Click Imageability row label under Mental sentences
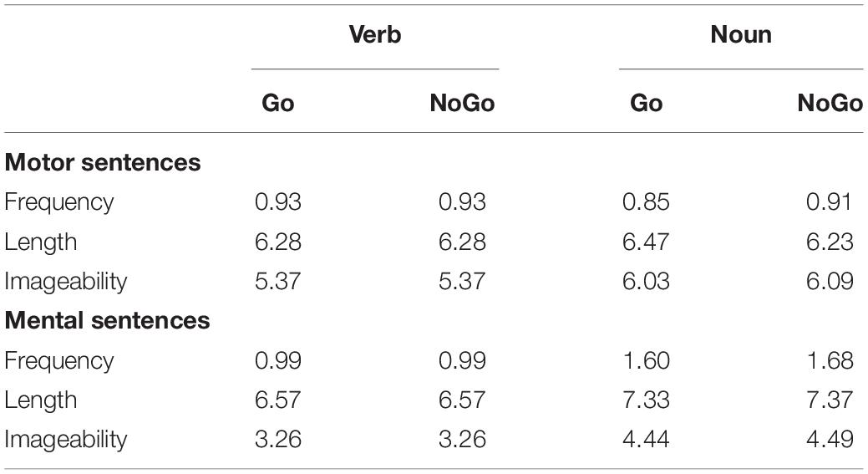The width and height of the screenshot is (868, 474). [x=65, y=440]
